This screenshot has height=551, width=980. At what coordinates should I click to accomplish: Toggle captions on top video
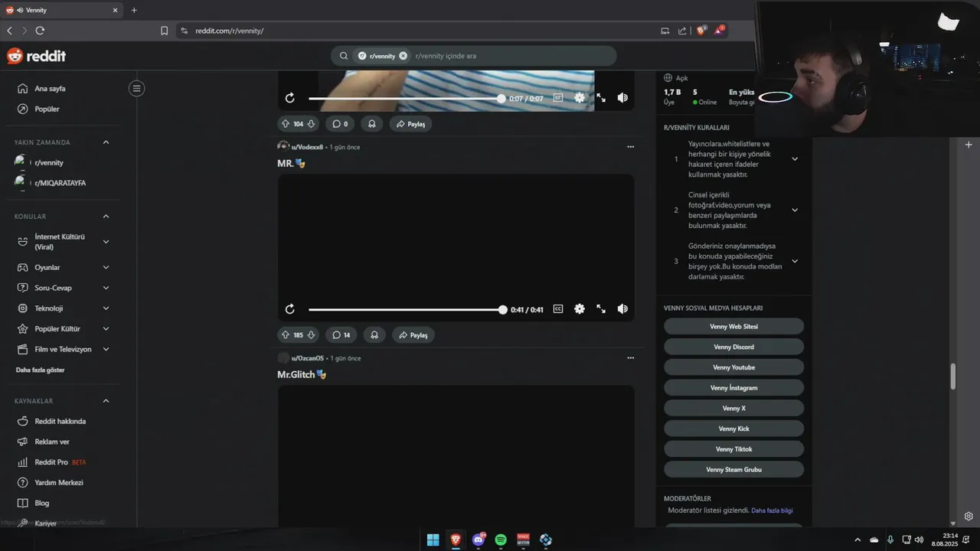(558, 98)
